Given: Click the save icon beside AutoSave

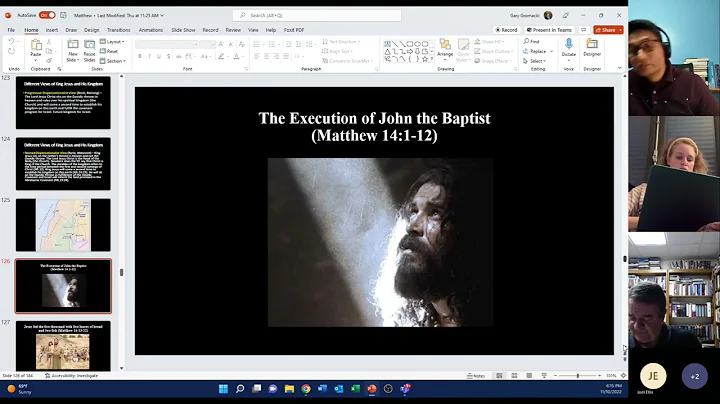Looking at the screenshot, I should [63, 15].
